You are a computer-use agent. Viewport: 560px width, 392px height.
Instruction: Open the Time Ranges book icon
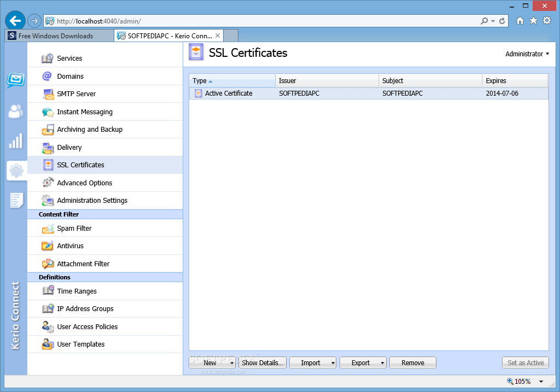[x=48, y=291]
